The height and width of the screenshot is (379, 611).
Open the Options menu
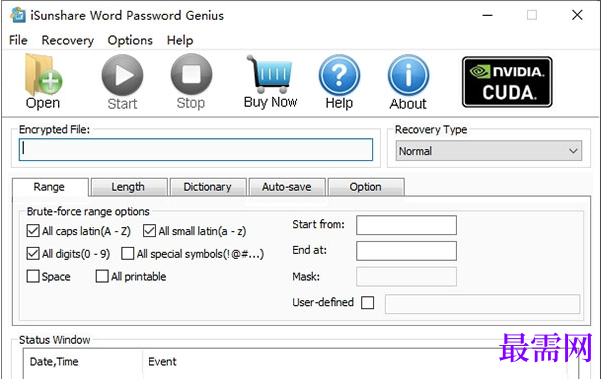point(130,40)
